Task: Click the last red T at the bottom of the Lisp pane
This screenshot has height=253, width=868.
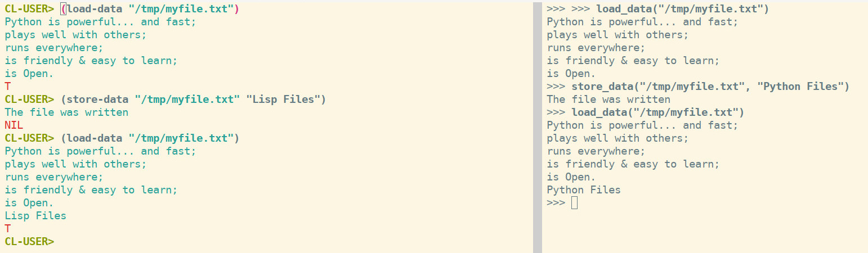Action: pos(8,228)
